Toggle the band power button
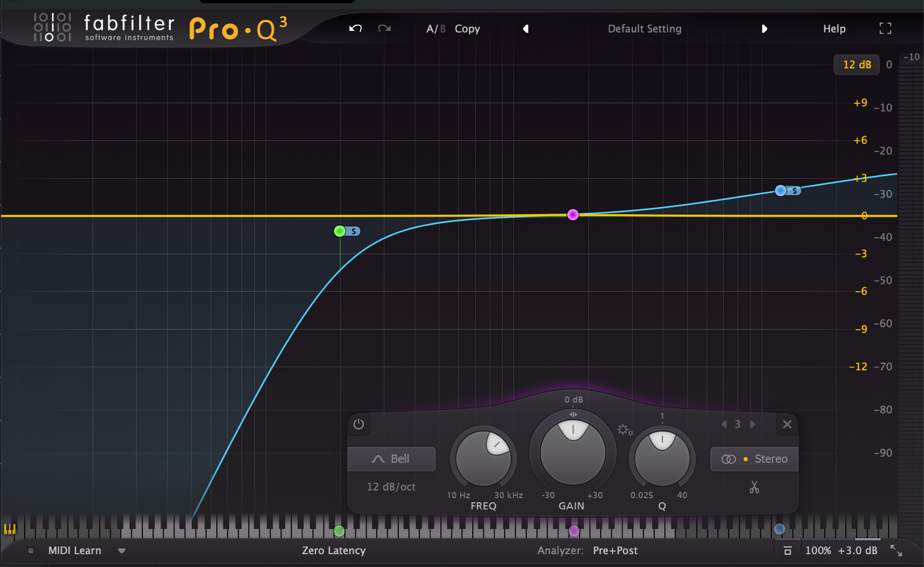Viewport: 924px width, 567px height. tap(359, 424)
